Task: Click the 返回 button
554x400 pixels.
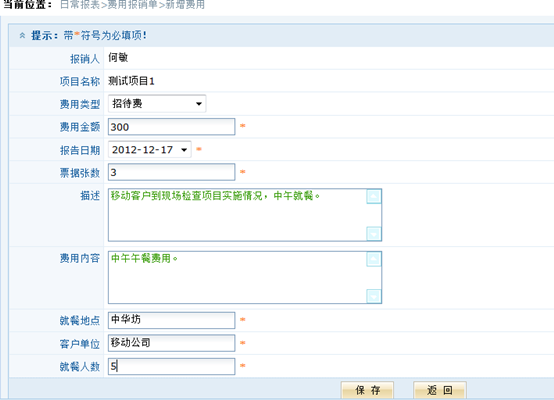Action: point(440,390)
